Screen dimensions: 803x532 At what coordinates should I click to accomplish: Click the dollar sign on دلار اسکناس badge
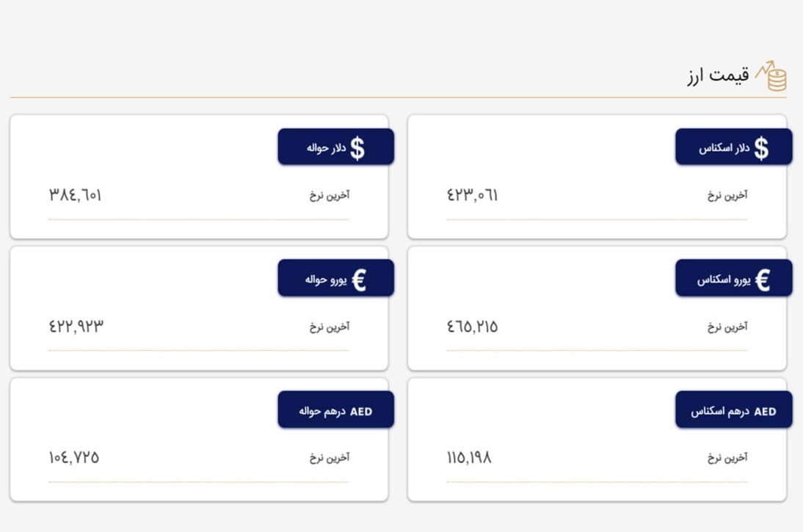(761, 148)
